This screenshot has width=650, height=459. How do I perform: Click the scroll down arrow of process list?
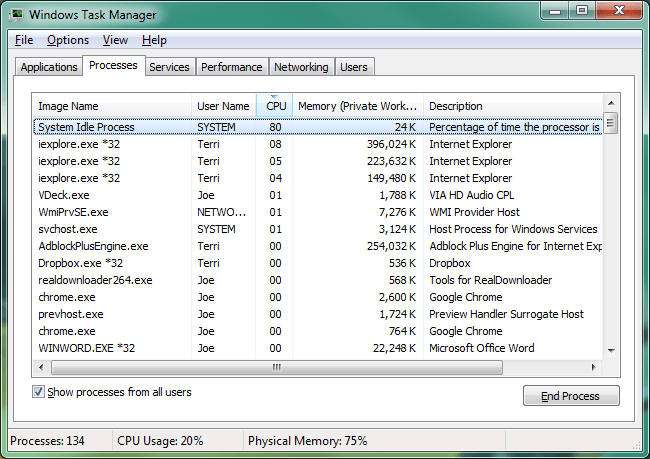[x=611, y=350]
